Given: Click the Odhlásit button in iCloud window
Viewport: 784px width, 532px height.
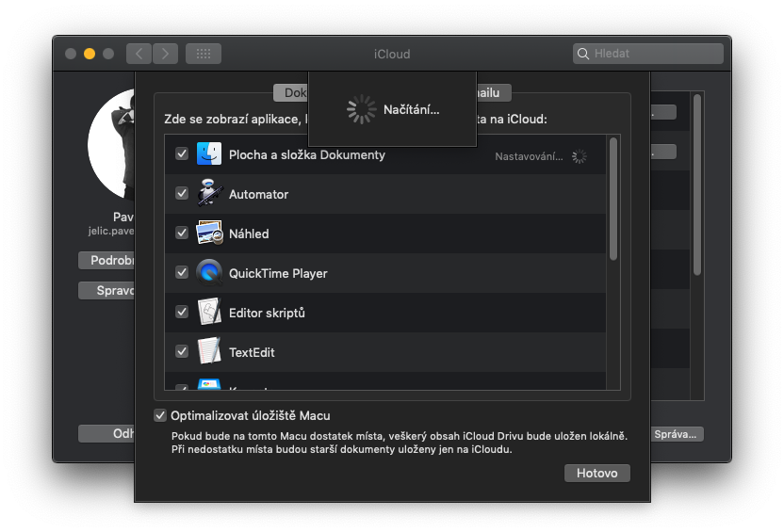Looking at the screenshot, I should (106, 433).
